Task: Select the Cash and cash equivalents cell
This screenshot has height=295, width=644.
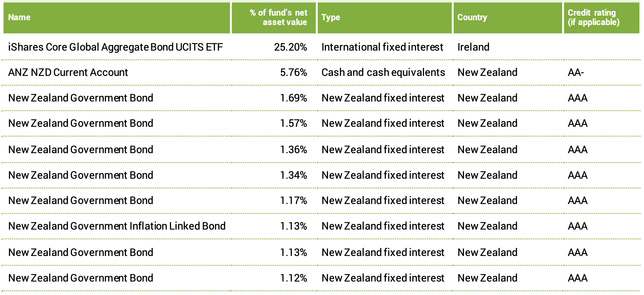Action: pos(383,72)
